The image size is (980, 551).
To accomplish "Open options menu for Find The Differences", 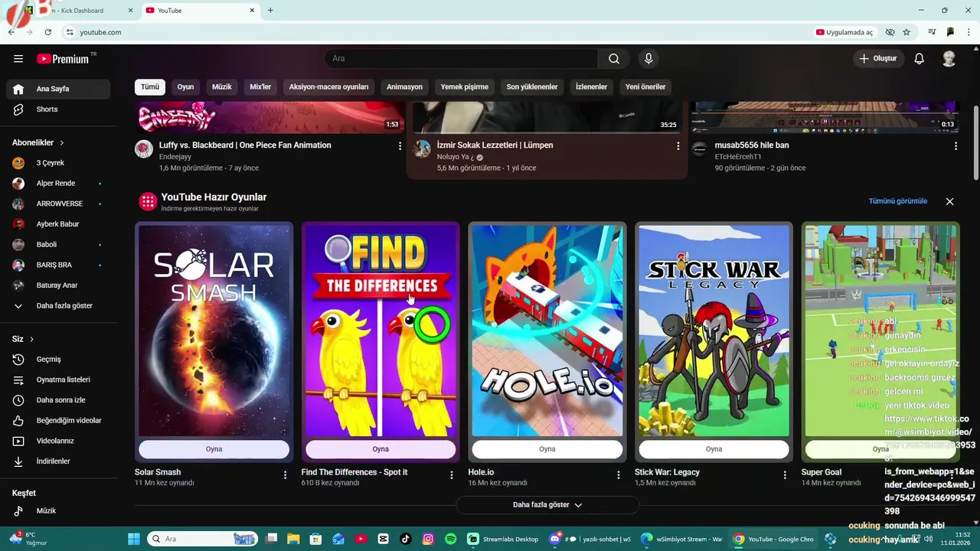I will click(452, 475).
